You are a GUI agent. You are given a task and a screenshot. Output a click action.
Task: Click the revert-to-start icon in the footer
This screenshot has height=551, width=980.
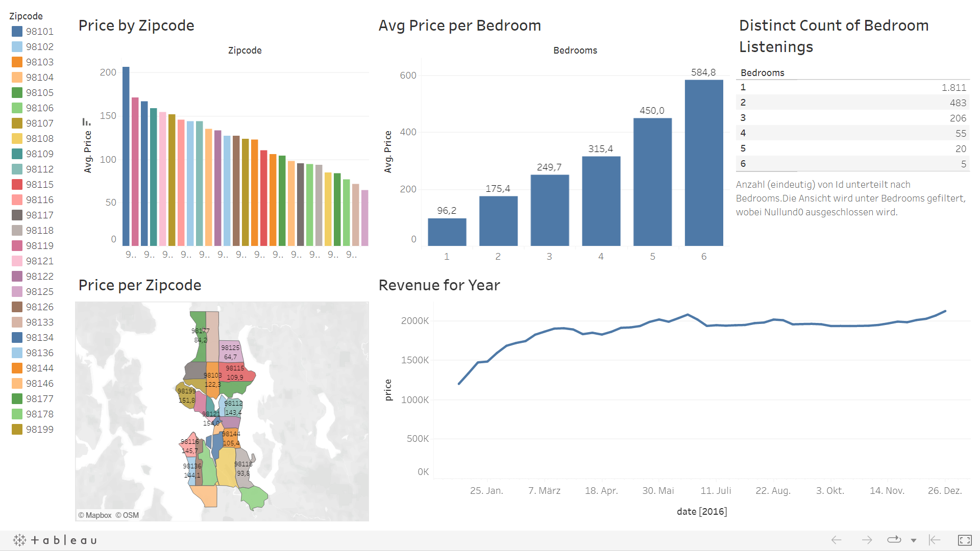[935, 540]
